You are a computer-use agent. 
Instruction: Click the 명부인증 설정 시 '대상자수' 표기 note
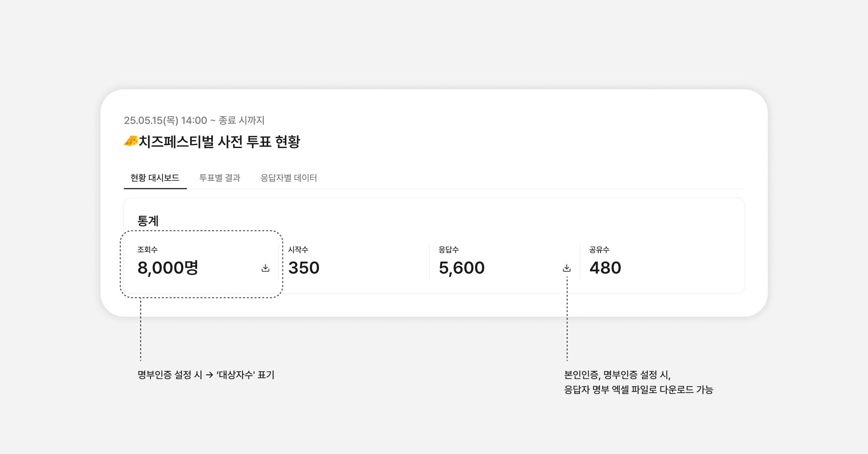pos(206,375)
